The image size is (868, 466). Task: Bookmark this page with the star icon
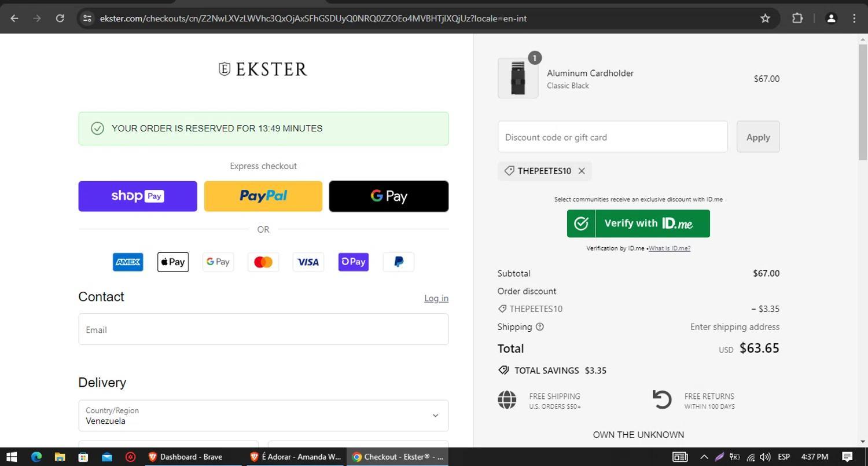[765, 19]
